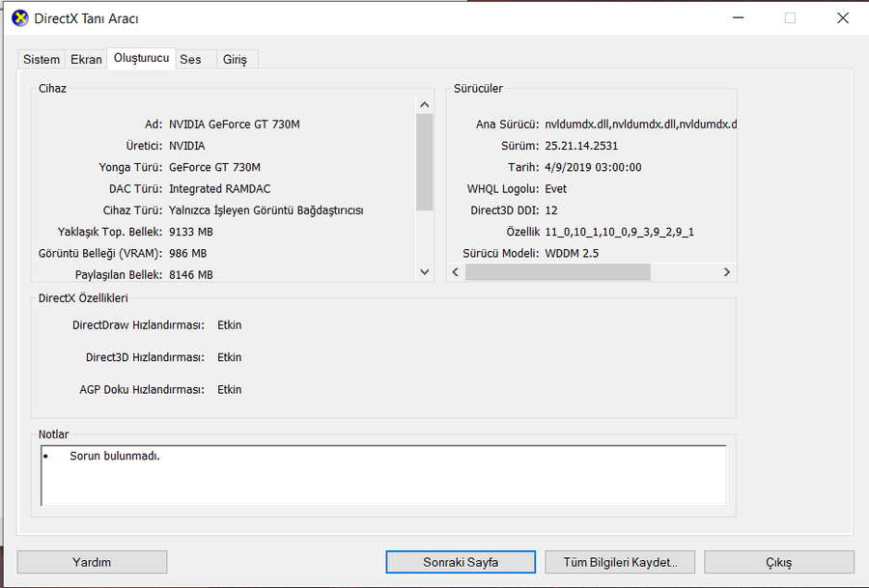Click Direct3D Hızlandırması Etkin status

(229, 357)
